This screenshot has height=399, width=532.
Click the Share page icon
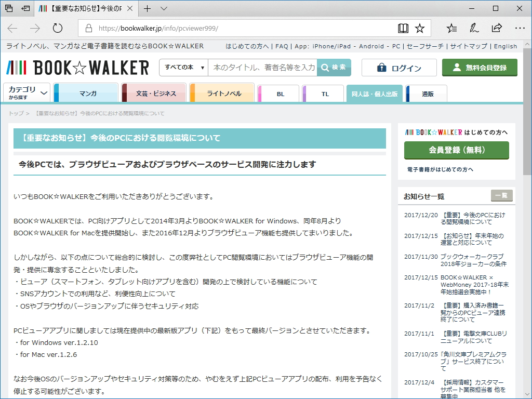click(x=497, y=28)
